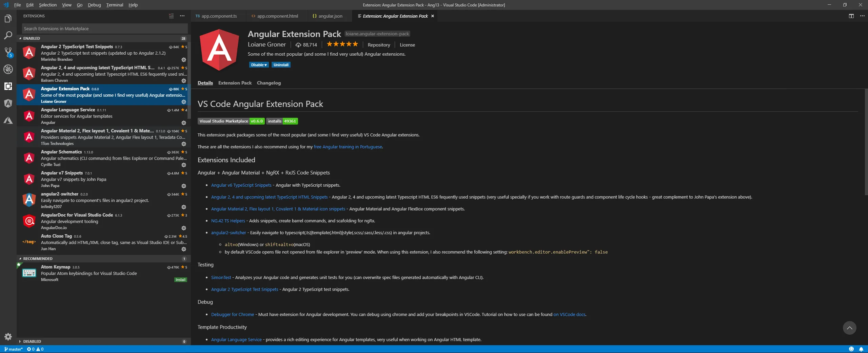
Task: Click the installs 49361 badge
Action: tap(282, 121)
